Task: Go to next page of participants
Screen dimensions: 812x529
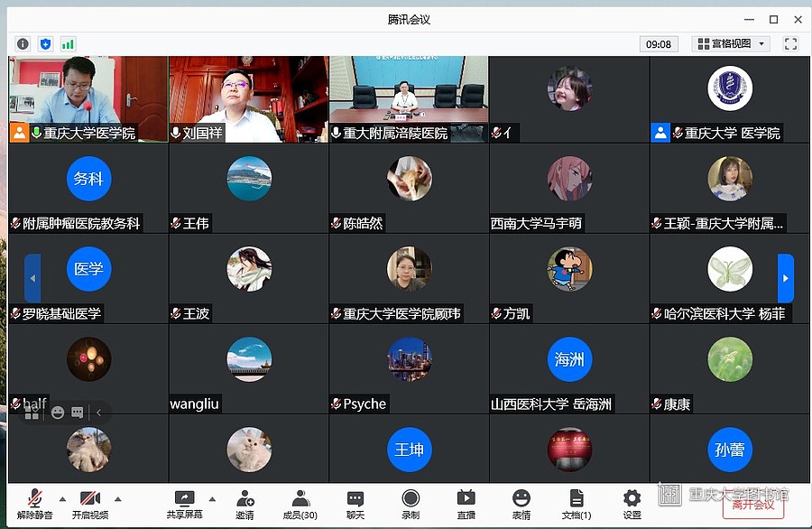Action: click(x=786, y=278)
